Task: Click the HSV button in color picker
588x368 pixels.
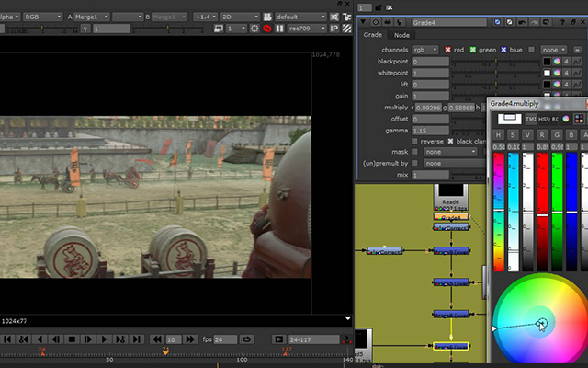Action: (544, 119)
